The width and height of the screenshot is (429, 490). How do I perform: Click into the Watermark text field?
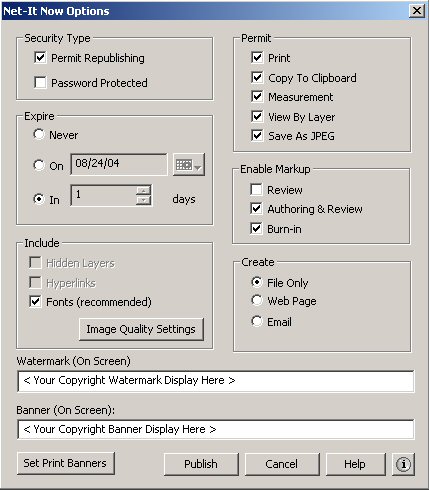(x=216, y=381)
